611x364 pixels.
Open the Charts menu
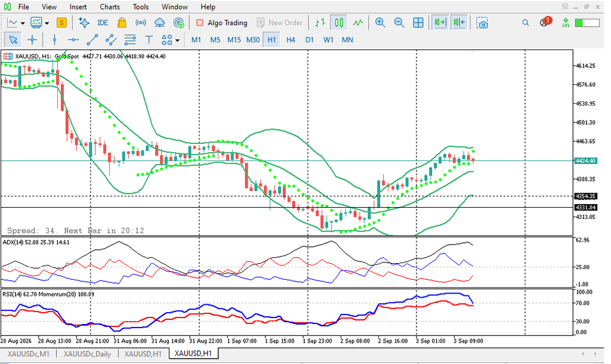[x=110, y=7]
